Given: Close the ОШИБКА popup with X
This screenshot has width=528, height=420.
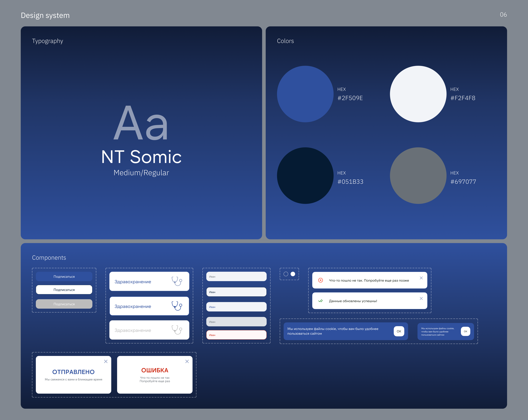Looking at the screenshot, I should (x=187, y=361).
